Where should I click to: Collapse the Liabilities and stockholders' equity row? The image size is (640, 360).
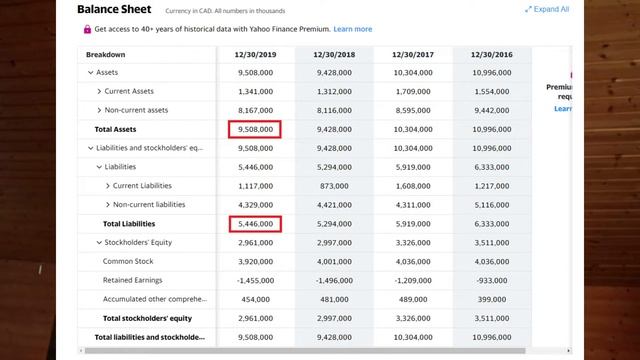(x=91, y=148)
